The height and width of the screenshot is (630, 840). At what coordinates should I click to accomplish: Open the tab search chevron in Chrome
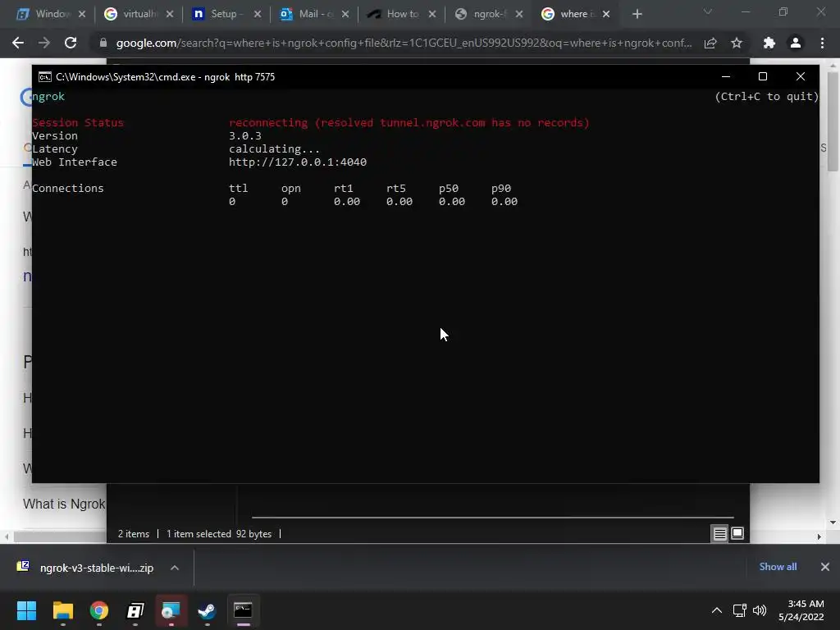(708, 11)
